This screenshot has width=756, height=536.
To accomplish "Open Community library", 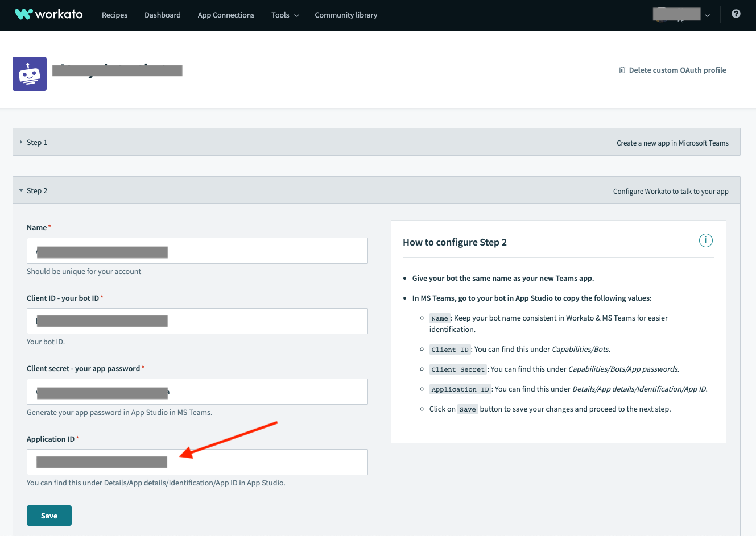I will pos(346,15).
